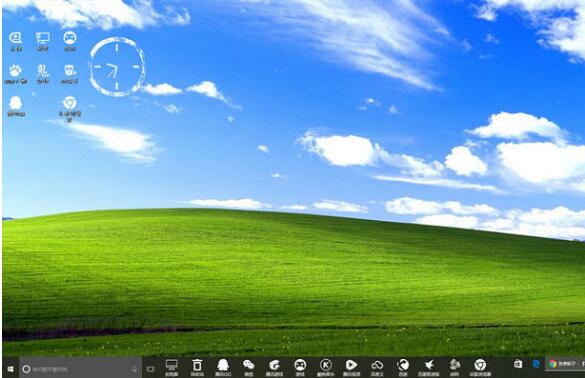Open the Baidu cloud icon in dock

(x=377, y=367)
